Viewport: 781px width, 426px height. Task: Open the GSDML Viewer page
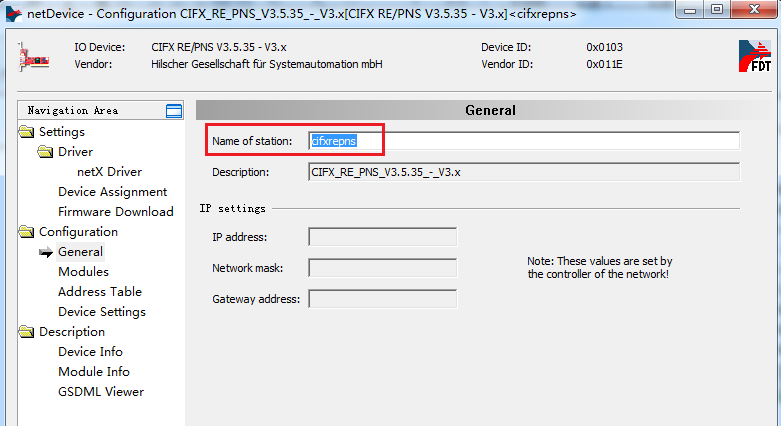[101, 392]
